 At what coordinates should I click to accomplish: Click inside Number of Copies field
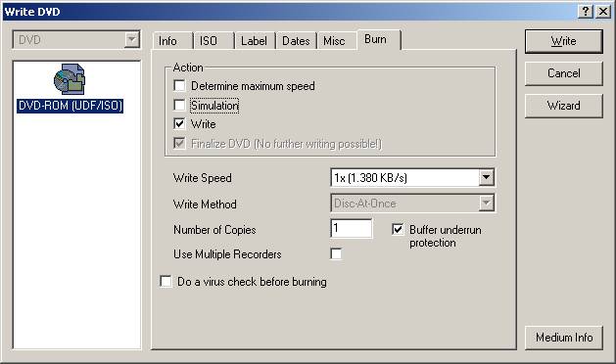352,228
